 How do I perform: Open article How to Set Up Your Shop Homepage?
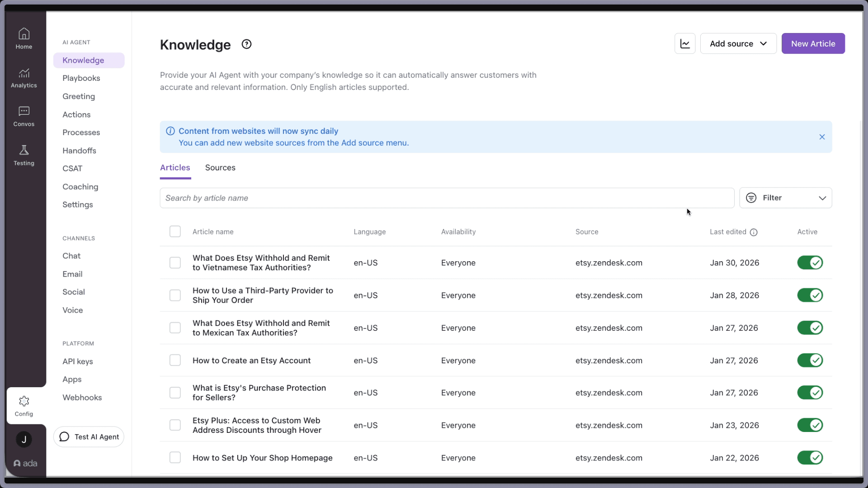262,458
